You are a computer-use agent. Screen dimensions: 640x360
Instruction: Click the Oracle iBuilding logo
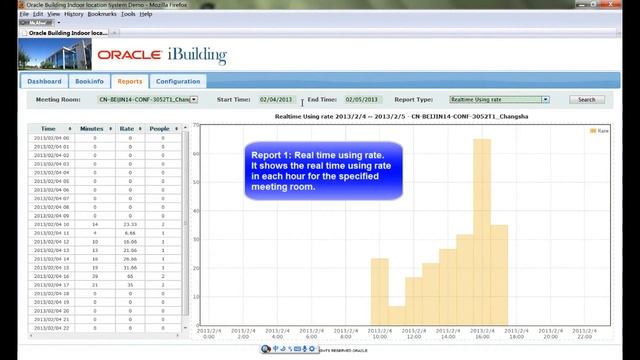click(162, 55)
